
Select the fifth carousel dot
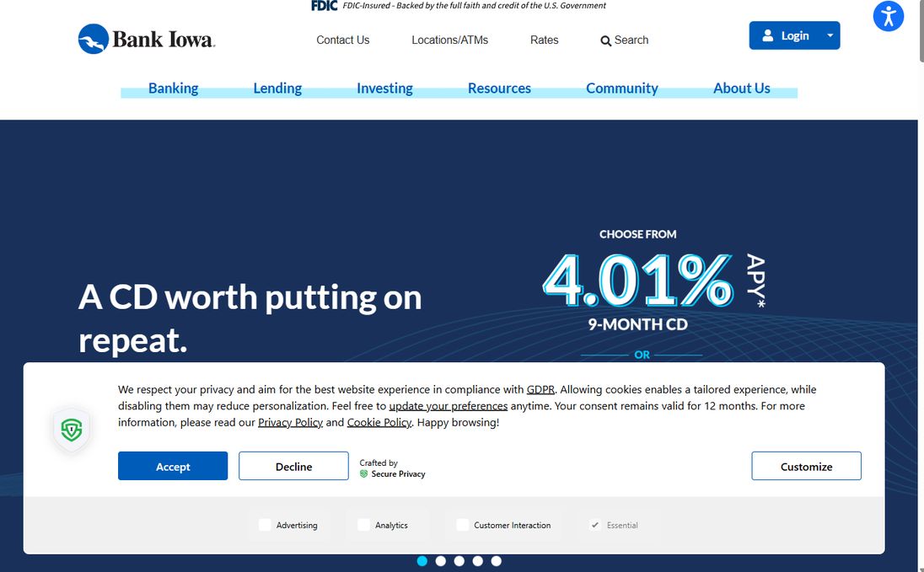pyautogui.click(x=497, y=561)
